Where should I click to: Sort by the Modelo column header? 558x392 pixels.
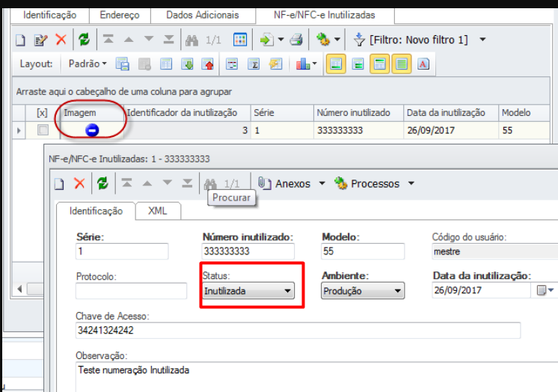pyautogui.click(x=524, y=113)
